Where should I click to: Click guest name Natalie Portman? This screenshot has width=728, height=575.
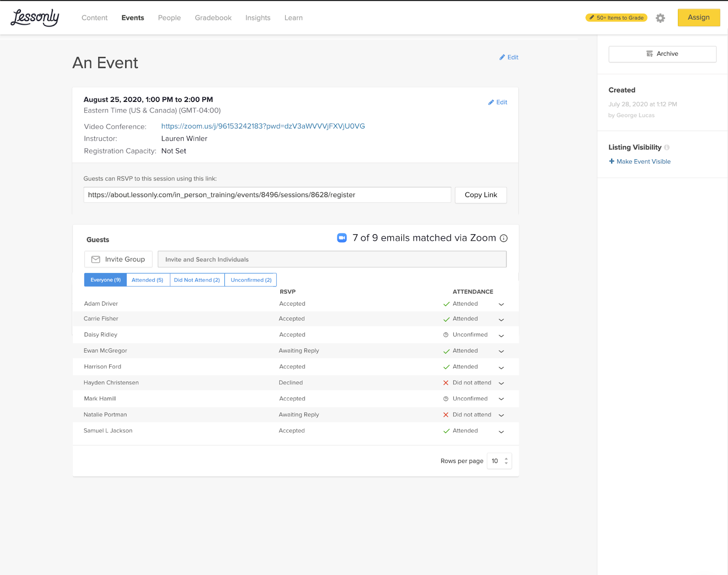[x=105, y=415]
